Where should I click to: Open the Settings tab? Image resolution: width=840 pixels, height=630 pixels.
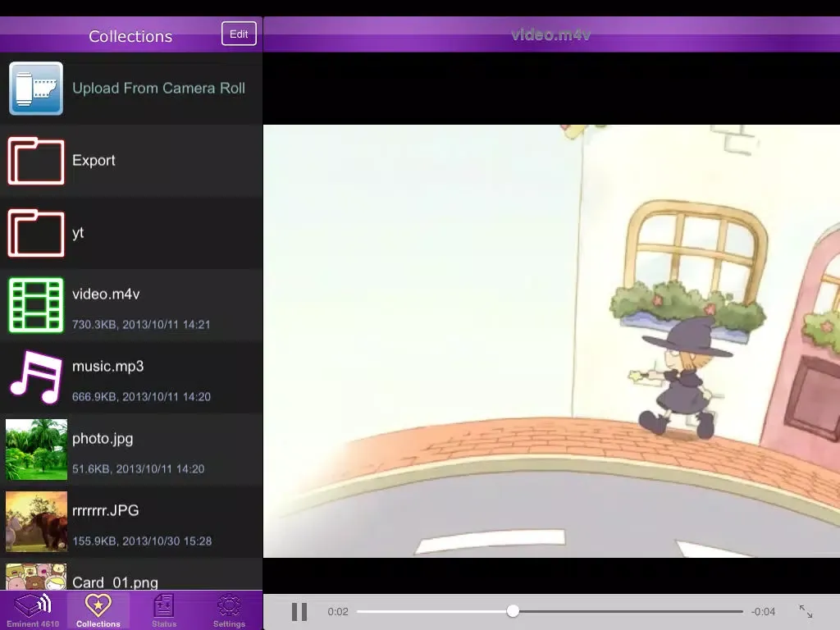pyautogui.click(x=230, y=610)
